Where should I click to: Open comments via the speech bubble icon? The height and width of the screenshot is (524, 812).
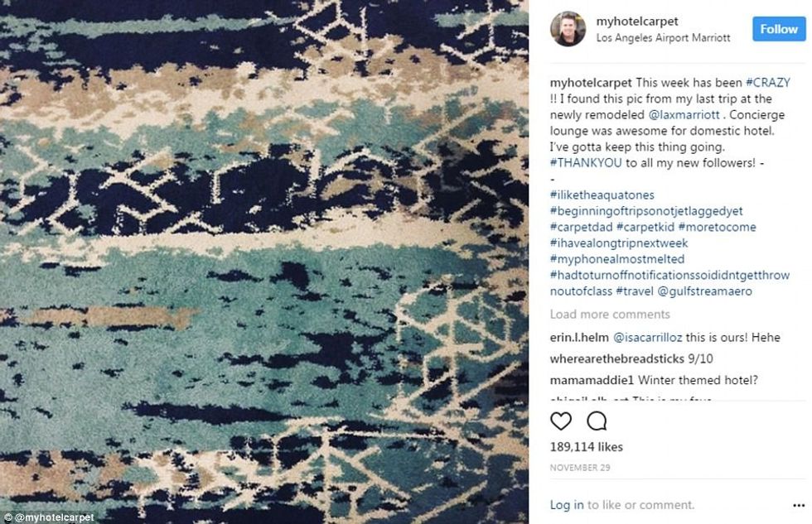tap(597, 421)
